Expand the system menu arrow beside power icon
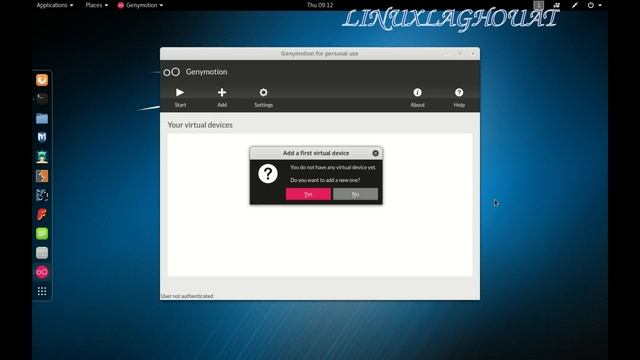 tap(600, 5)
